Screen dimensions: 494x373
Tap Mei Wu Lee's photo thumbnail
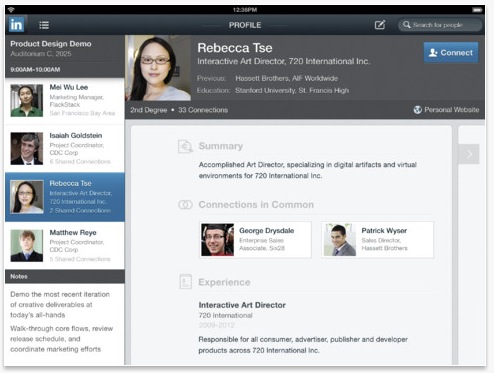(27, 100)
